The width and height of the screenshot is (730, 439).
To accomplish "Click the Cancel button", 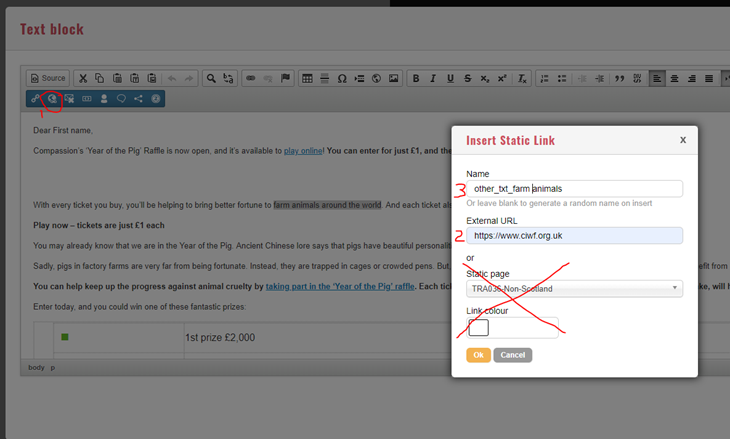I will tap(513, 355).
